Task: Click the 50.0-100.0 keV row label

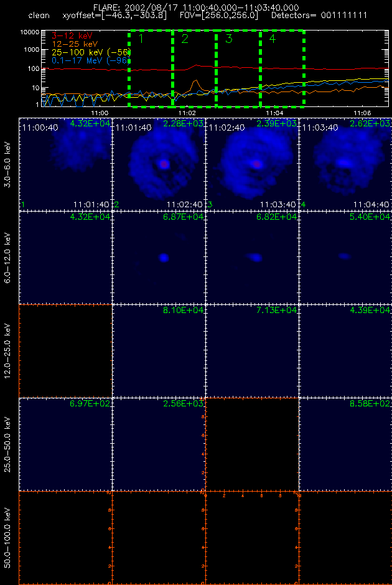Action: tap(8, 538)
